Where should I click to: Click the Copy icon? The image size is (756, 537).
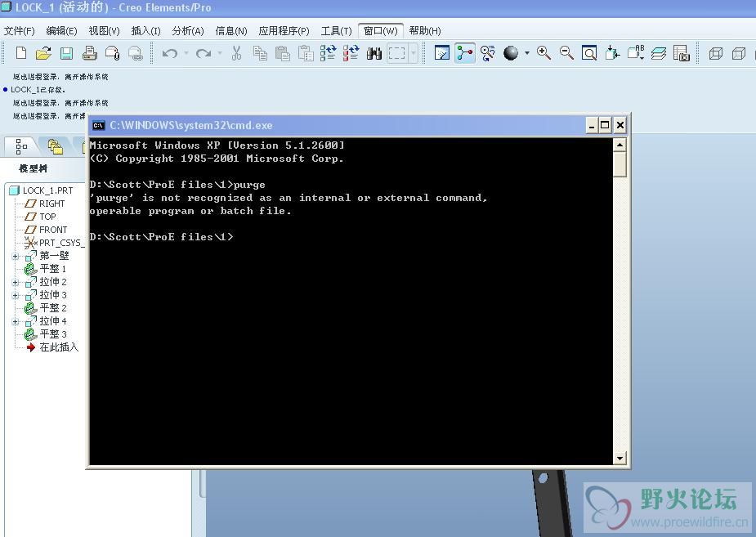point(261,52)
